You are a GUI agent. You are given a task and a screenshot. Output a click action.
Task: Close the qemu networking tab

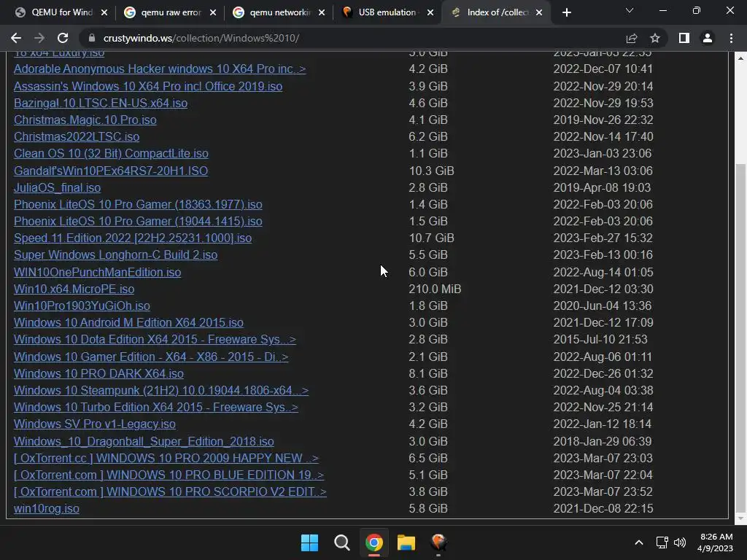tap(322, 12)
